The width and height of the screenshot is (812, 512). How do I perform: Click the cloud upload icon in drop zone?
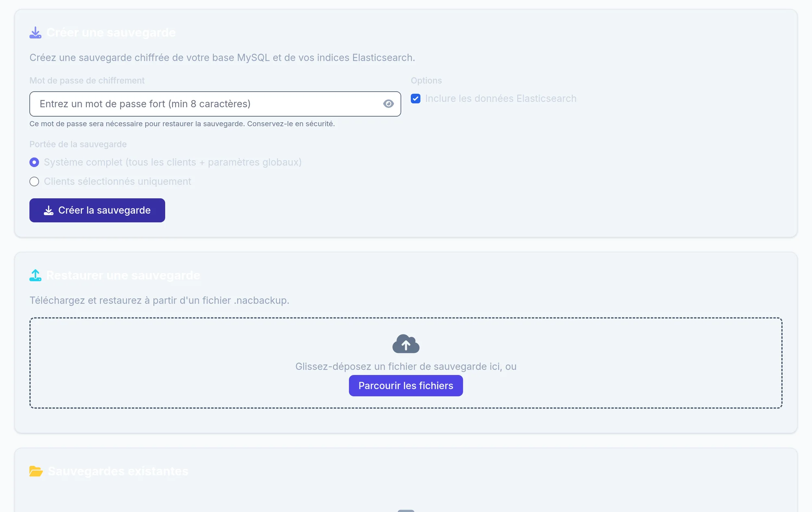pos(406,344)
